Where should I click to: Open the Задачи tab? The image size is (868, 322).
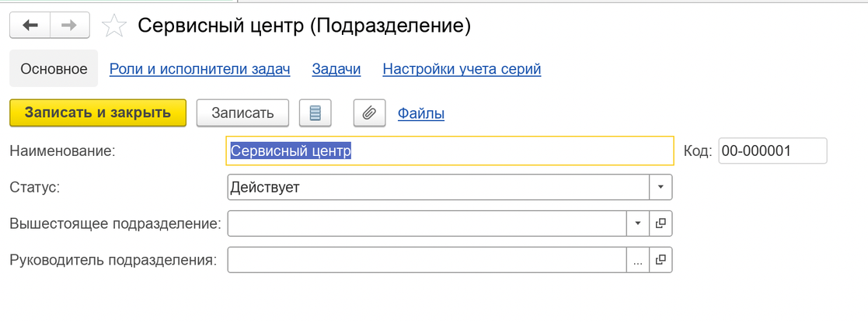click(336, 69)
